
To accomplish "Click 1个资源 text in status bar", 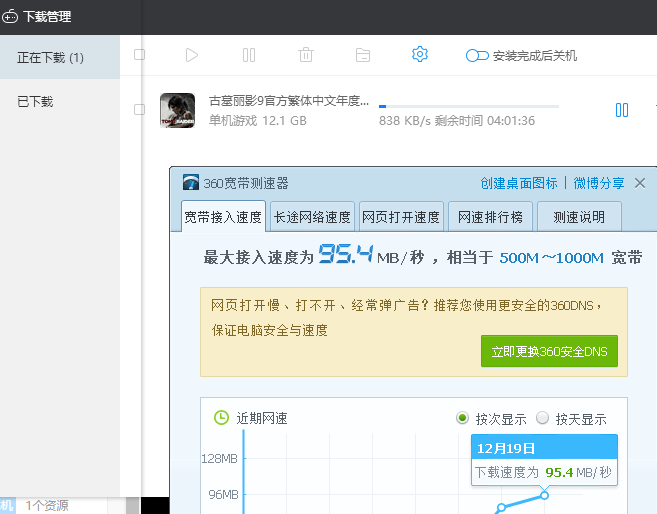I will [47, 506].
